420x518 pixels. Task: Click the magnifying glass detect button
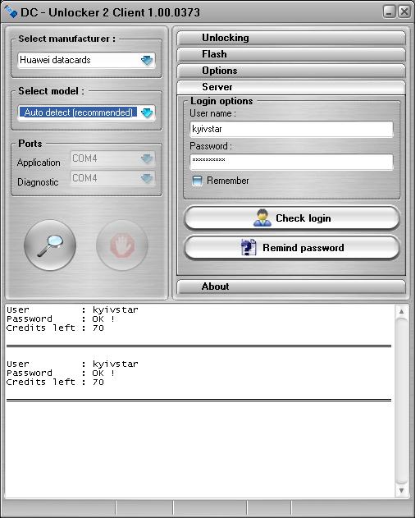50,245
